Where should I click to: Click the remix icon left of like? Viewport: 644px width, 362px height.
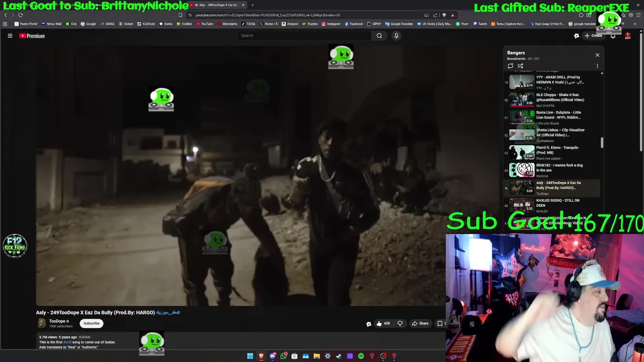tap(368, 324)
